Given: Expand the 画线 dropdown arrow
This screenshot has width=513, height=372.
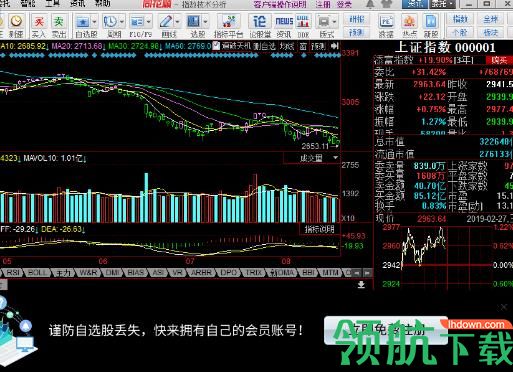Looking at the screenshot, I should click(x=177, y=22).
